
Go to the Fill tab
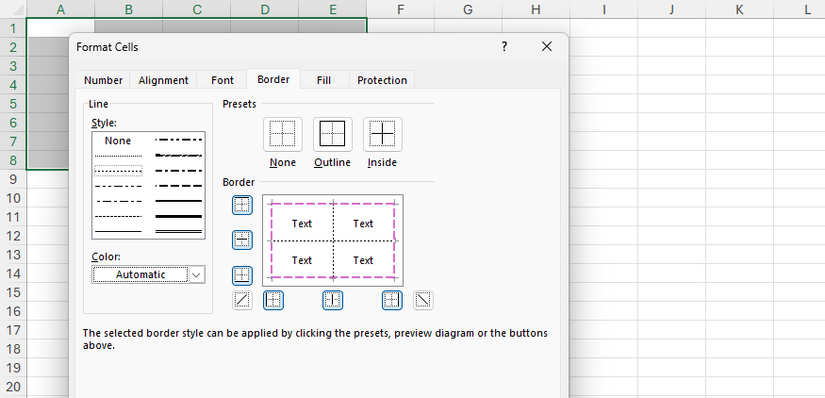click(x=324, y=80)
